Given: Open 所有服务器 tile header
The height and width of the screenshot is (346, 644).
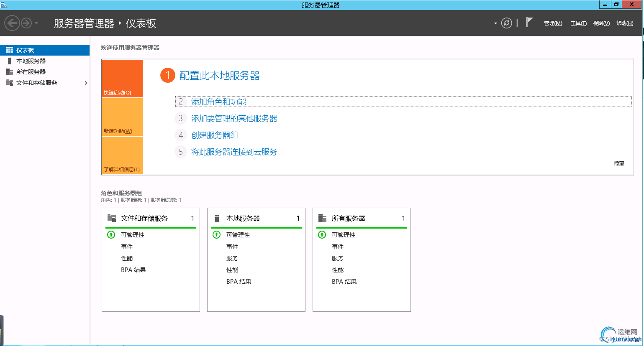Looking at the screenshot, I should 362,218.
